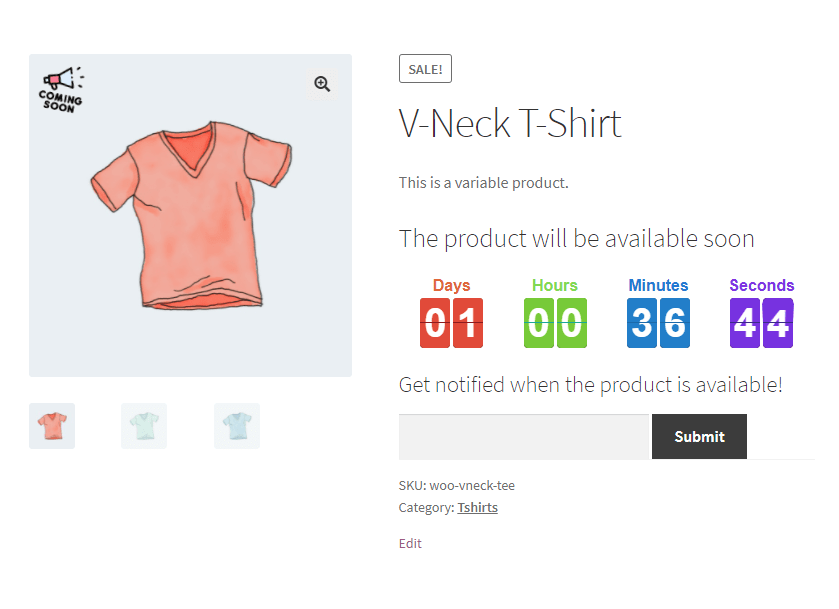Click the SKU woo-vneck-tee text

pos(457,486)
